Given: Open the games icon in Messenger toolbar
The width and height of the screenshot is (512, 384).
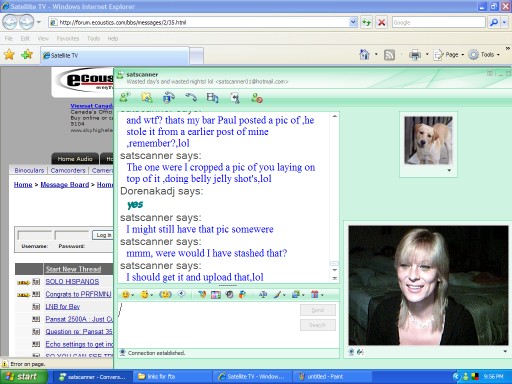Looking at the screenshot, I should click(235, 97).
